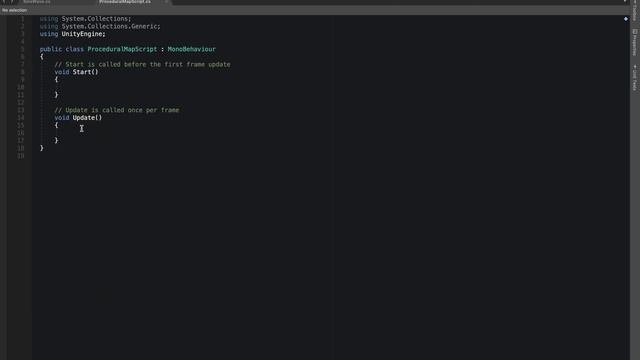The image size is (640, 360).
Task: Click the navigate back/forward arrows by the tabs
Action: [8, 2]
